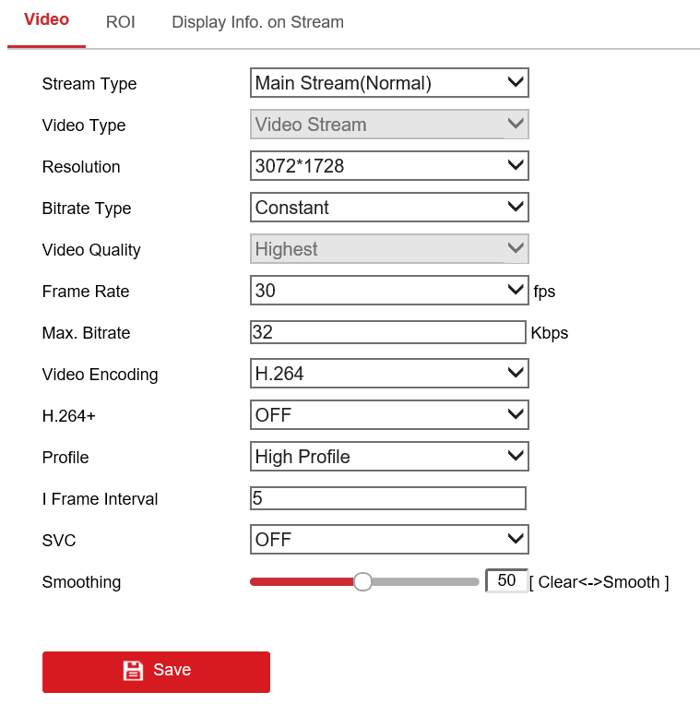
Task: Click the disabled Video Type dropdown
Action: (x=388, y=125)
